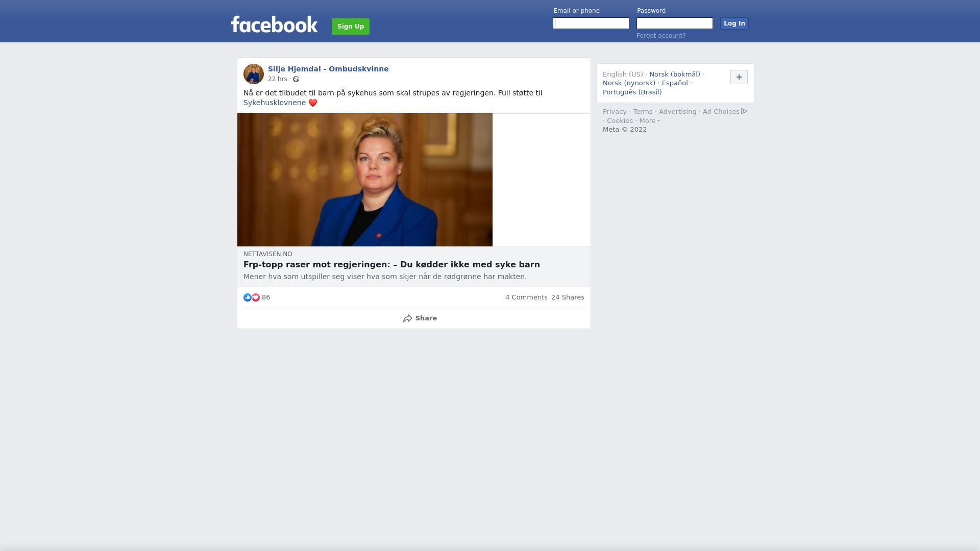Click the Ad Choices triangle icon
980x551 pixels.
[744, 111]
